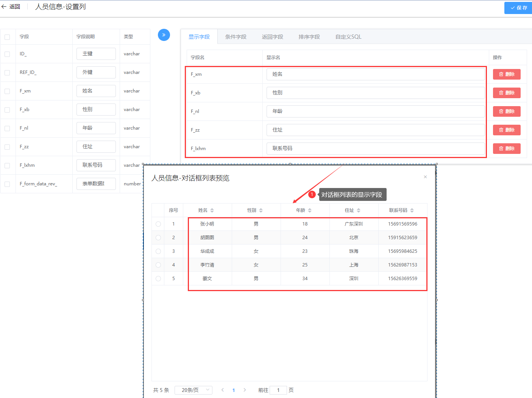Go to previous page with left chevron

click(x=223, y=390)
